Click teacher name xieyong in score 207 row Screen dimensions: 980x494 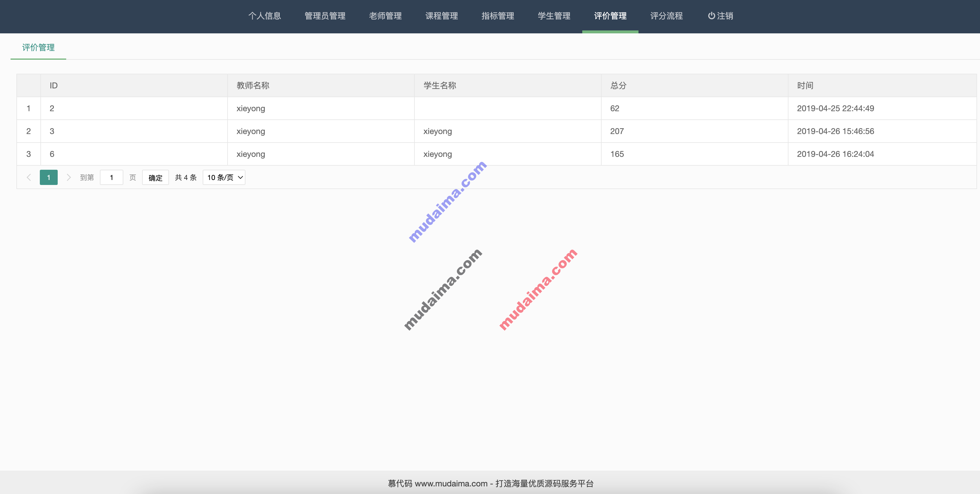pos(251,131)
